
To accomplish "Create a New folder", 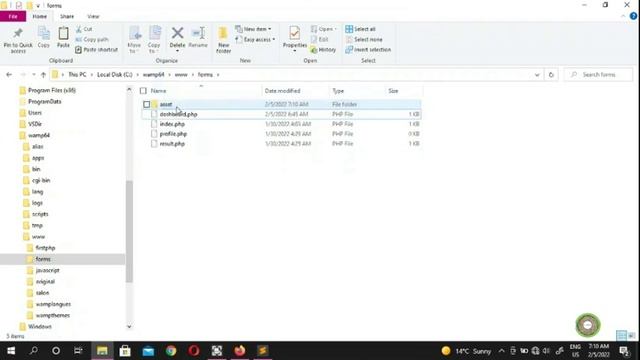I will pyautogui.click(x=223, y=40).
